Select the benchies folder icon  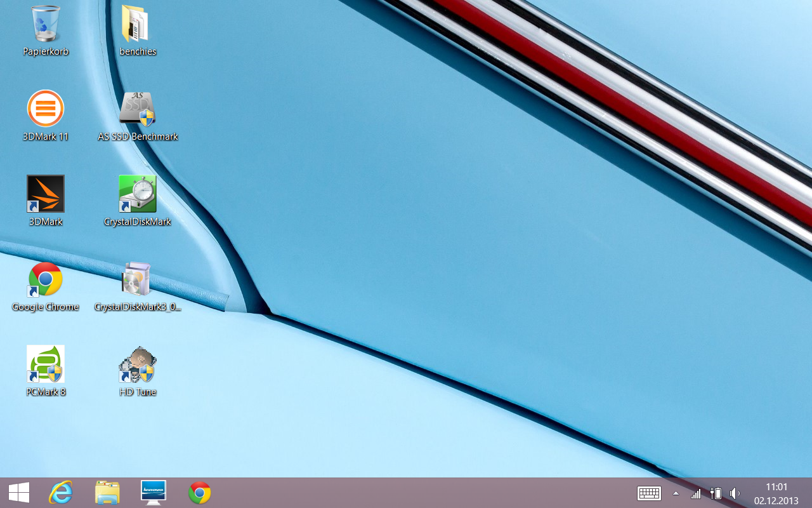136,24
